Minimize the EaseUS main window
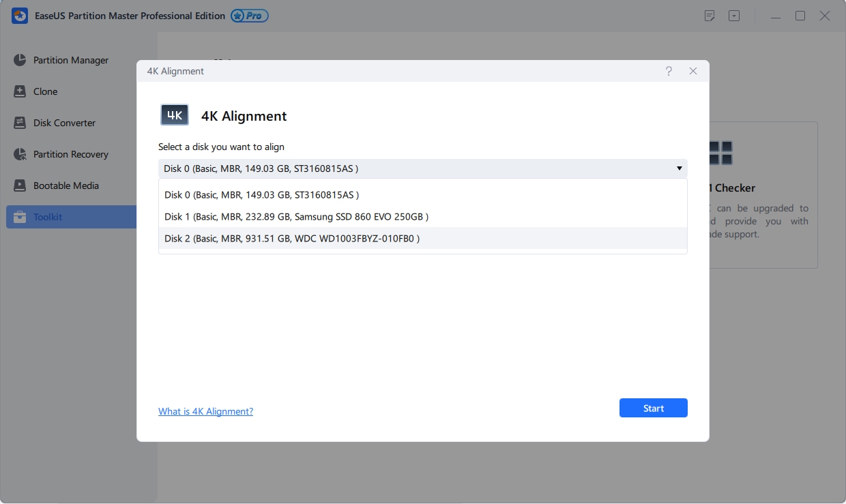846x504 pixels. click(x=776, y=16)
